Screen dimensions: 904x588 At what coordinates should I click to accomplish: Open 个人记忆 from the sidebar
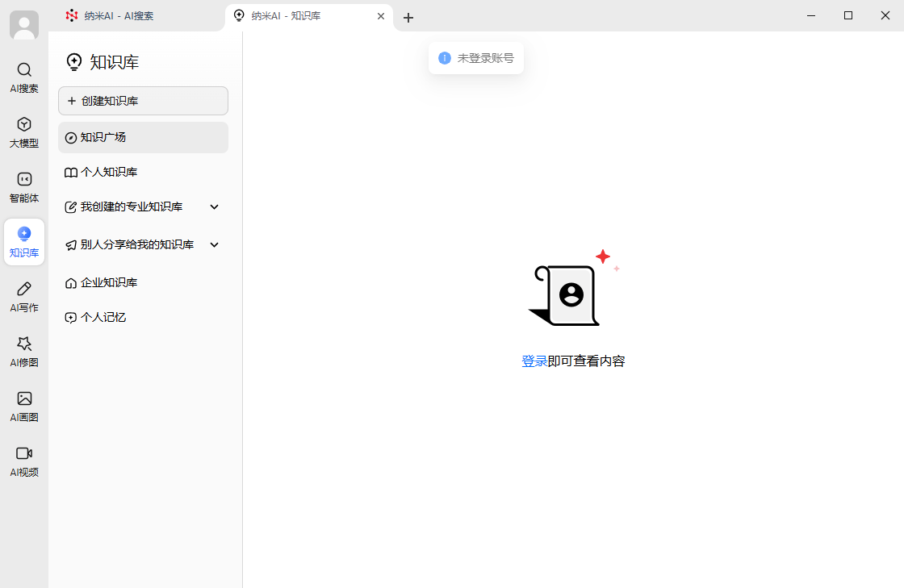pos(143,317)
